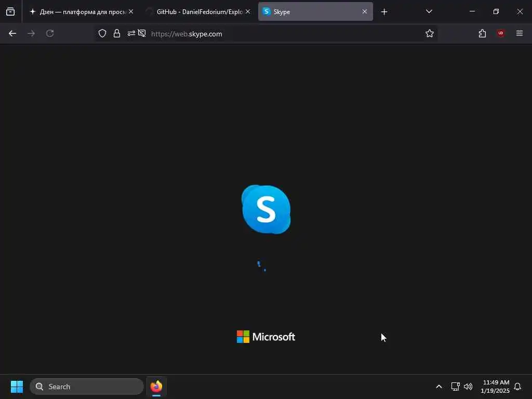
Task: Open the Firefox View tab list icon
Action: click(x=10, y=11)
